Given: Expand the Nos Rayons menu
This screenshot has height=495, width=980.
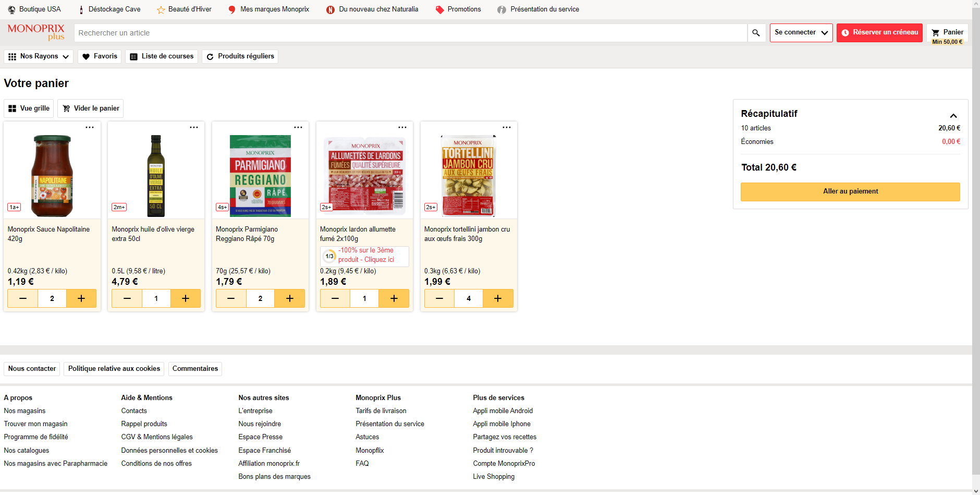Looking at the screenshot, I should point(39,56).
